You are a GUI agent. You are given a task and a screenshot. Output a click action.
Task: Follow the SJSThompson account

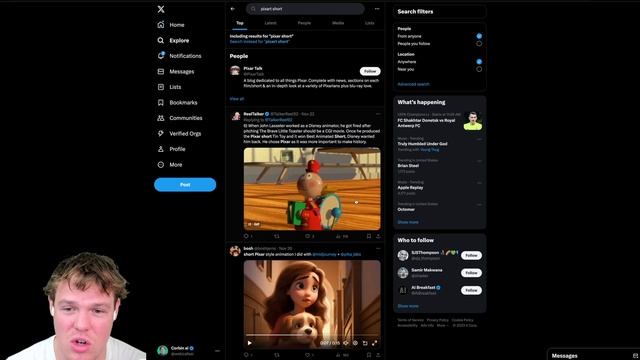(x=471, y=255)
